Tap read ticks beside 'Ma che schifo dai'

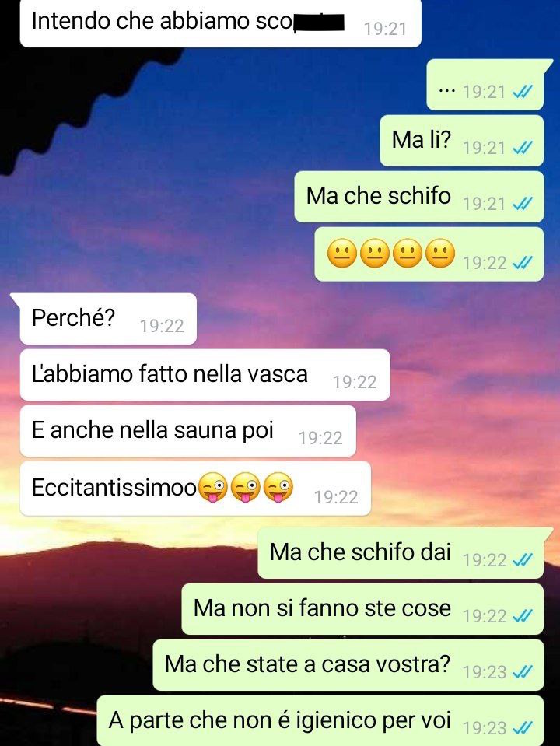click(522, 559)
